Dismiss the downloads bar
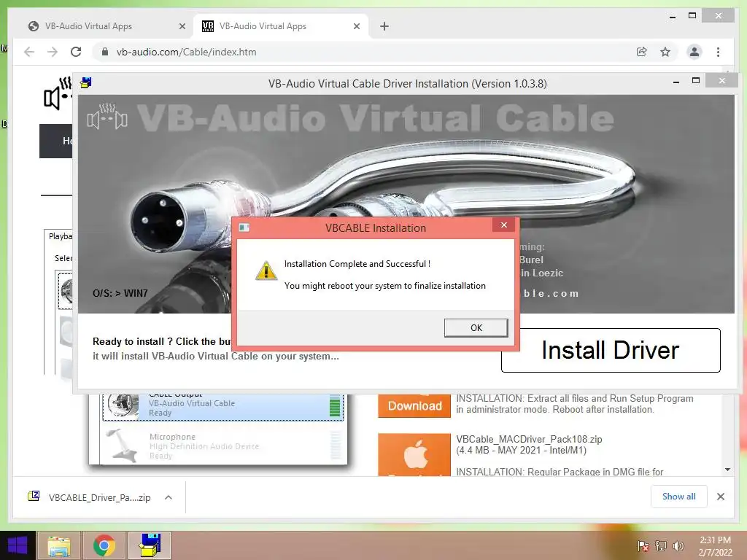Screen dimensions: 747x560 coord(720,497)
